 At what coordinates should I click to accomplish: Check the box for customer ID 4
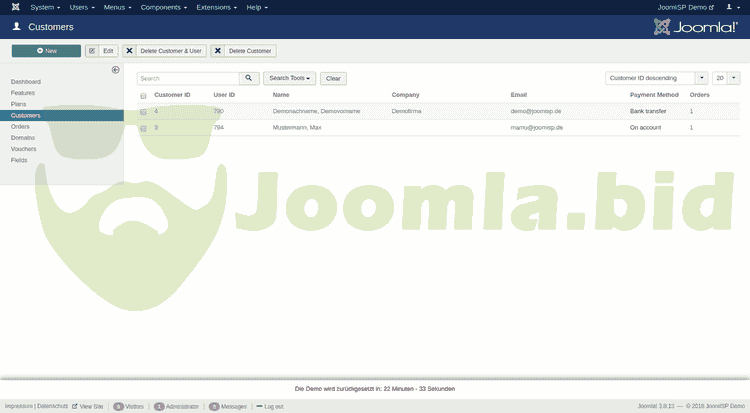[143, 112]
